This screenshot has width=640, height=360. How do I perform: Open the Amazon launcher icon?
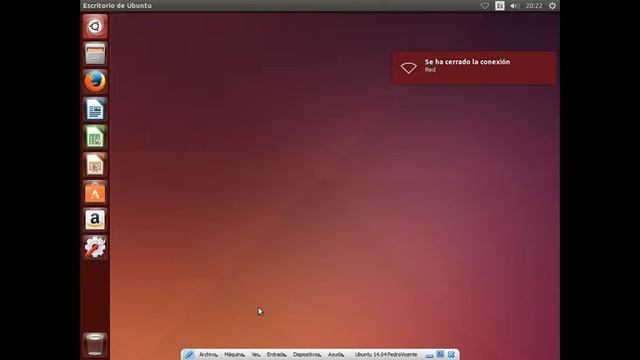click(x=95, y=220)
